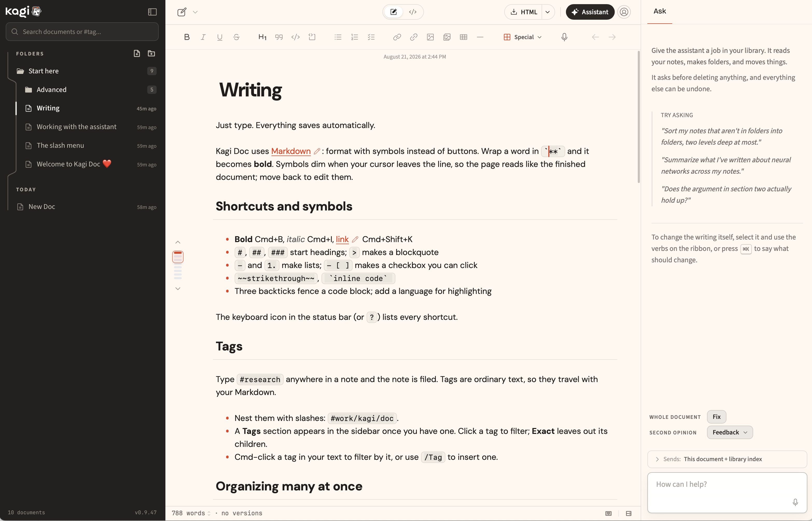
Task: Insert a horizontal rule
Action: (480, 37)
